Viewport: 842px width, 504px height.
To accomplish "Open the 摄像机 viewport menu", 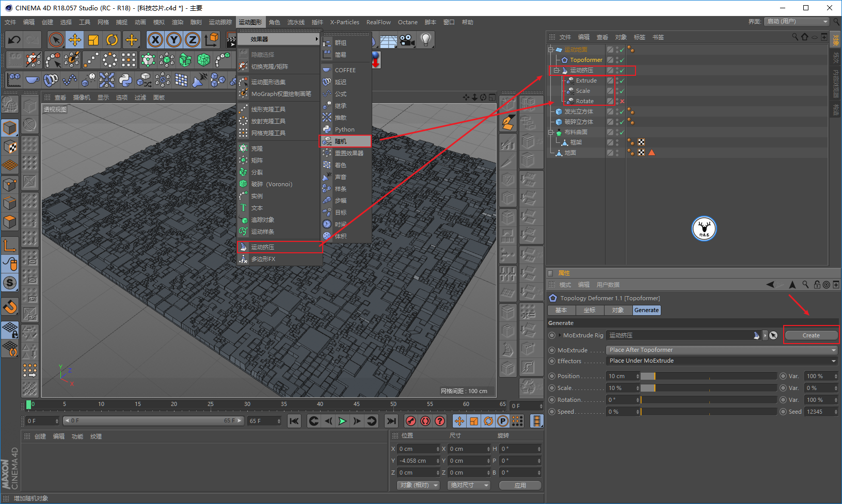I will 82,97.
